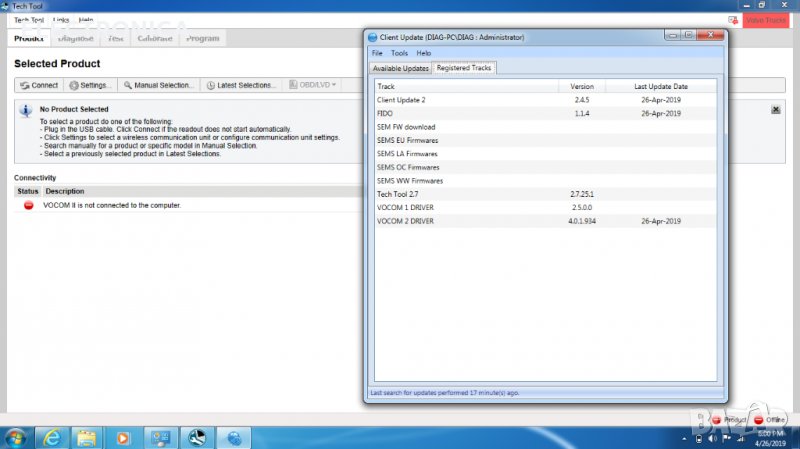This screenshot has width=800, height=449.
Task: Open the Latest Selections list
Action: (241, 85)
